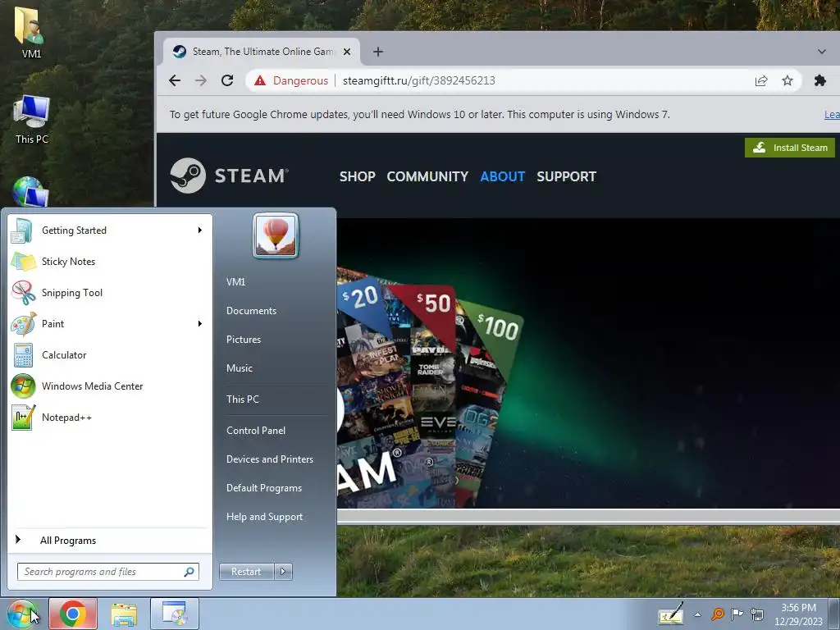Viewport: 840px width, 630px height.
Task: Open the This PC desktop icon
Action: pos(32,120)
